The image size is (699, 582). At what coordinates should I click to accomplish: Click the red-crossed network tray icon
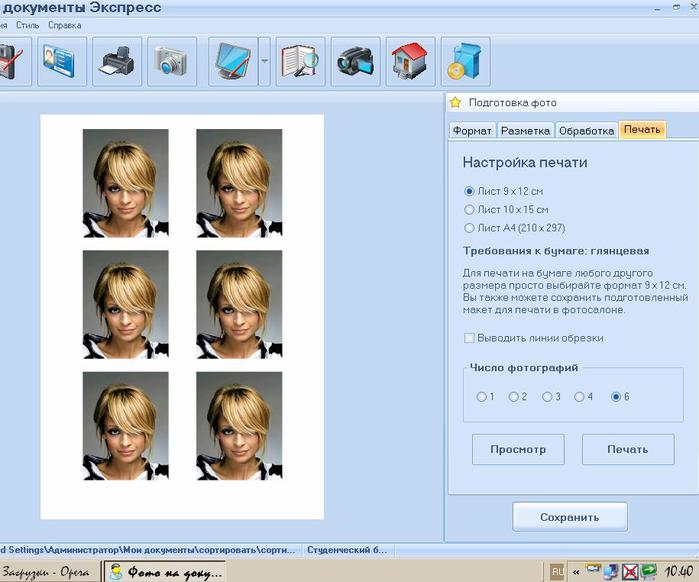pyautogui.click(x=630, y=572)
